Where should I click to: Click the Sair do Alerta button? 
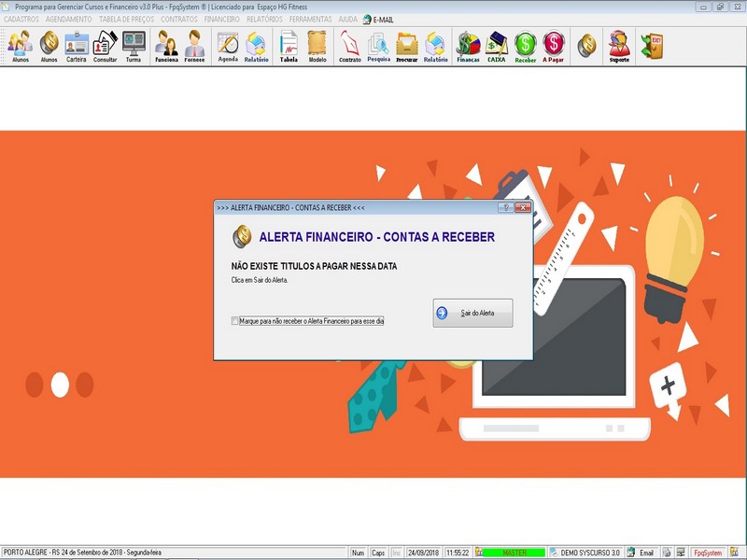tap(472, 313)
